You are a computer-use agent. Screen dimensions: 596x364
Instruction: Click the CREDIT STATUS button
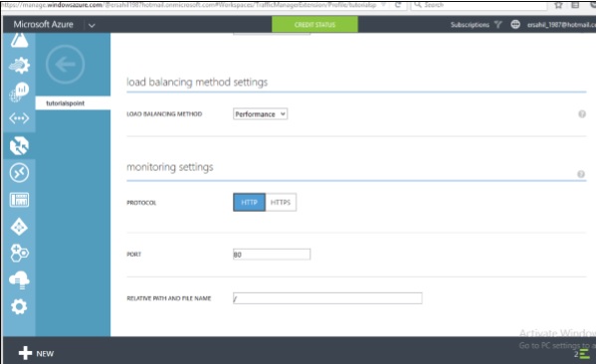pos(314,25)
